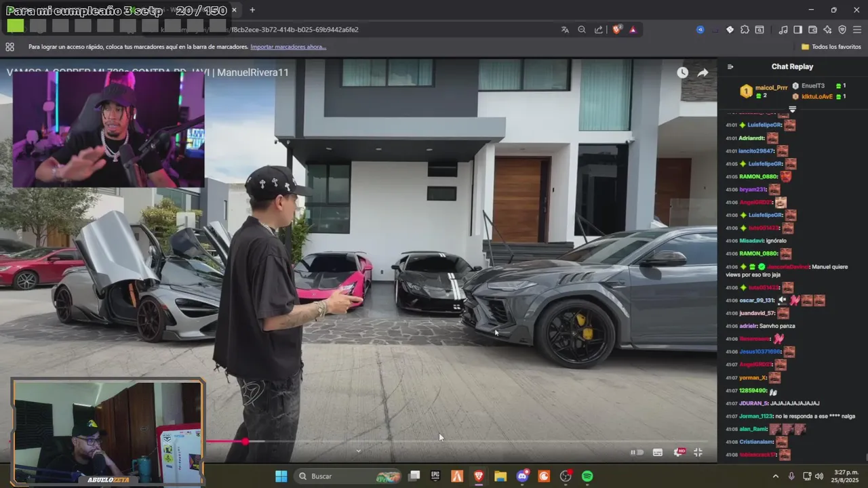Screen dimensions: 868x488
Task: Open Brave browser icon on the taskbar
Action: tap(479, 476)
